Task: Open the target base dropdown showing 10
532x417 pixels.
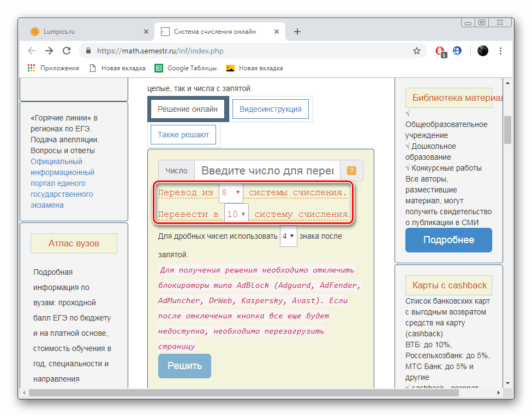Action: (x=236, y=214)
